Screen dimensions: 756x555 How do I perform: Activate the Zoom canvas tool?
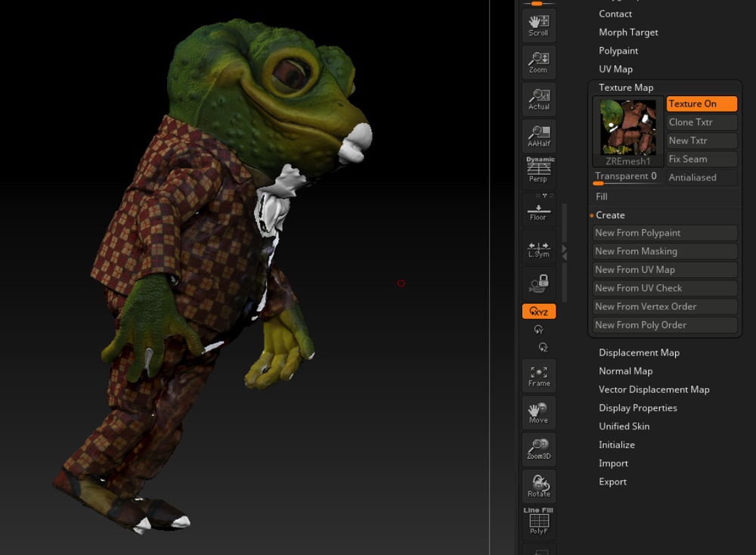pos(538,62)
